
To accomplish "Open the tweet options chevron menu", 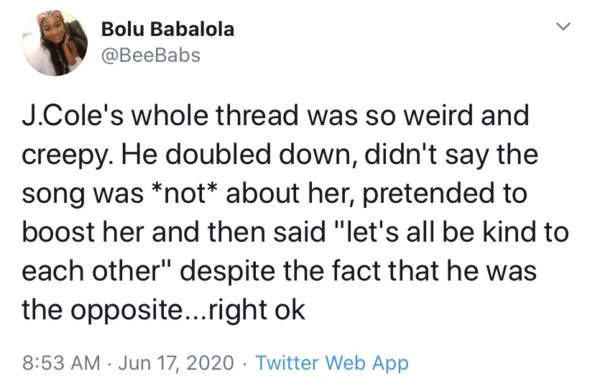I will coord(563,27).
